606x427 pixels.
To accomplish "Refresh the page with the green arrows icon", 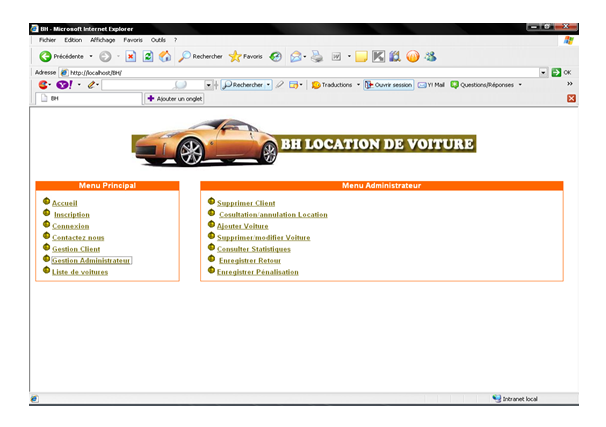I will [148, 56].
